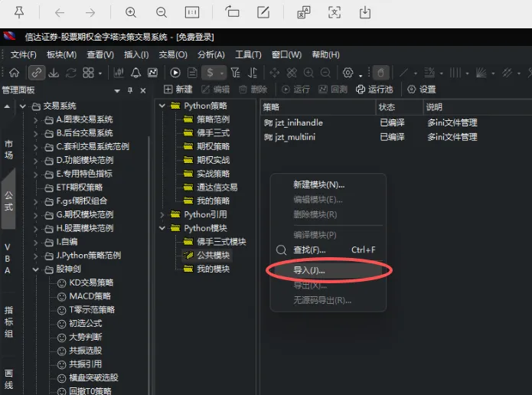This screenshot has height=395, width=532.
Task: Click the refresh arrows icon
Action: click(x=71, y=73)
